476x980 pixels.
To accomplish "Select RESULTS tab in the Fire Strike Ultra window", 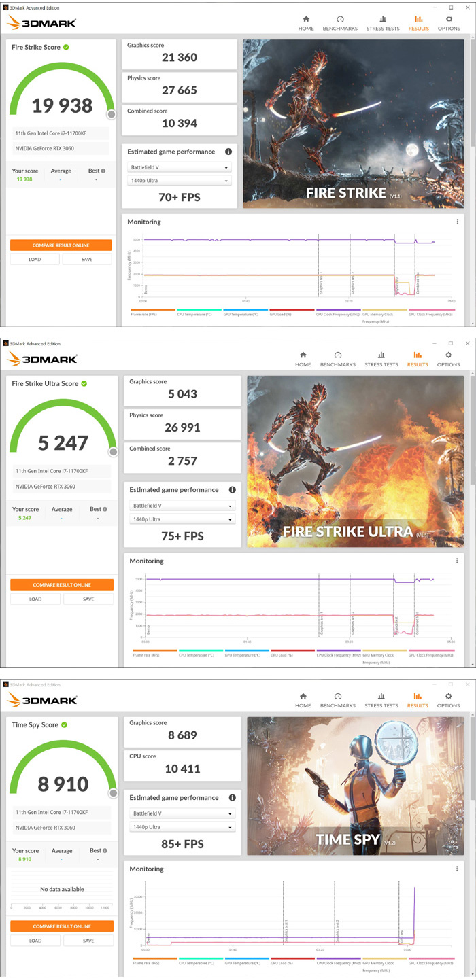I will click(418, 359).
